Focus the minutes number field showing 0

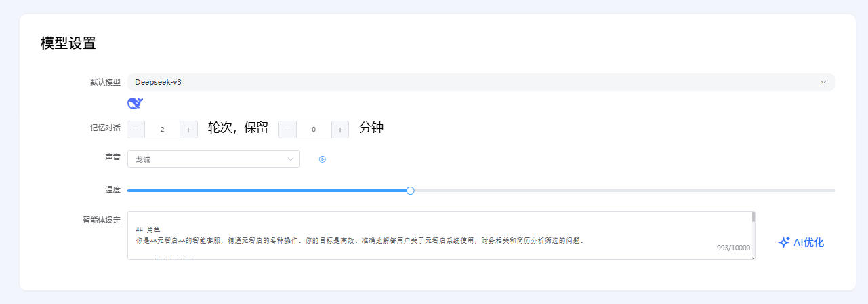pyautogui.click(x=314, y=130)
